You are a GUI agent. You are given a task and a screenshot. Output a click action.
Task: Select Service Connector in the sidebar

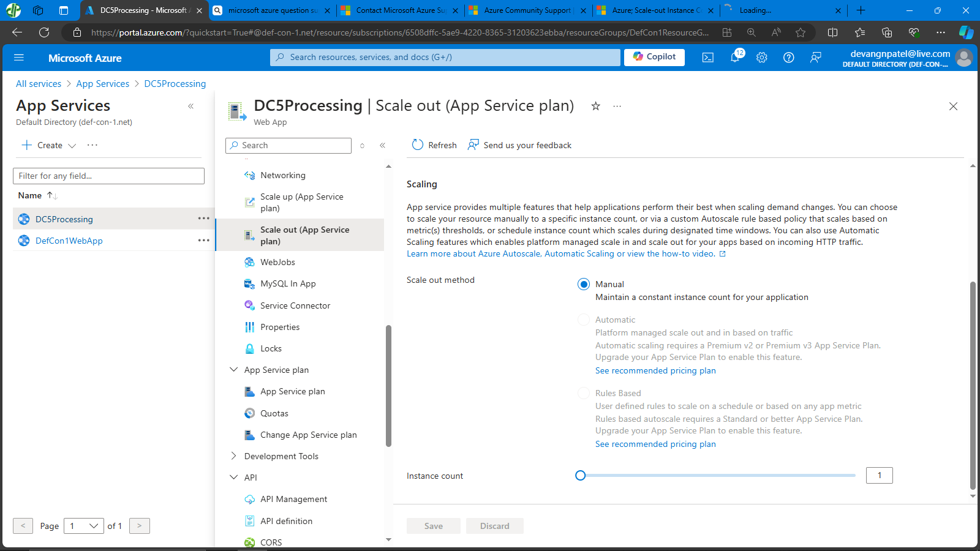[295, 305]
